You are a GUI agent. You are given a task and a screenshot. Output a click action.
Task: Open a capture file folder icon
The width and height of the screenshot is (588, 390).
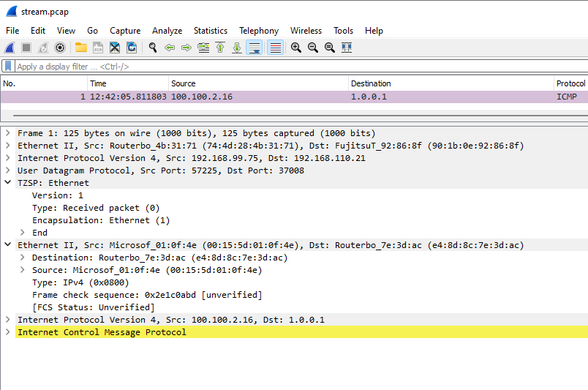point(81,48)
